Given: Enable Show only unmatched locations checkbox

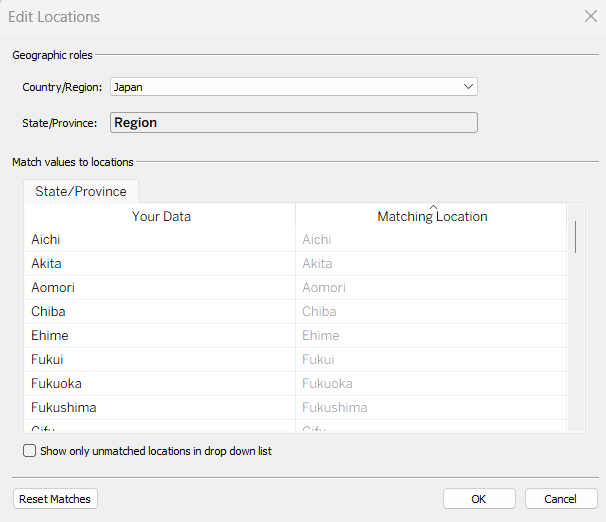Looking at the screenshot, I should (x=30, y=451).
